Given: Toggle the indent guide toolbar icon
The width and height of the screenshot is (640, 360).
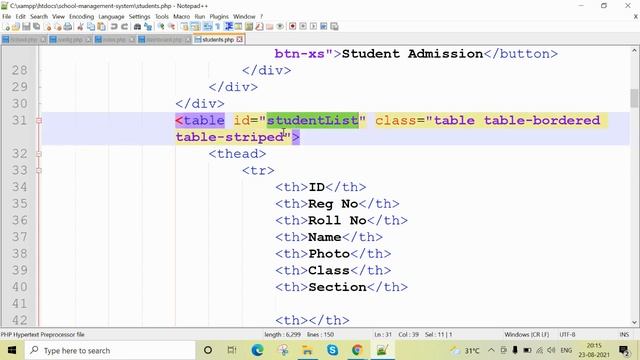Looking at the screenshot, I should pyautogui.click(x=229, y=27).
